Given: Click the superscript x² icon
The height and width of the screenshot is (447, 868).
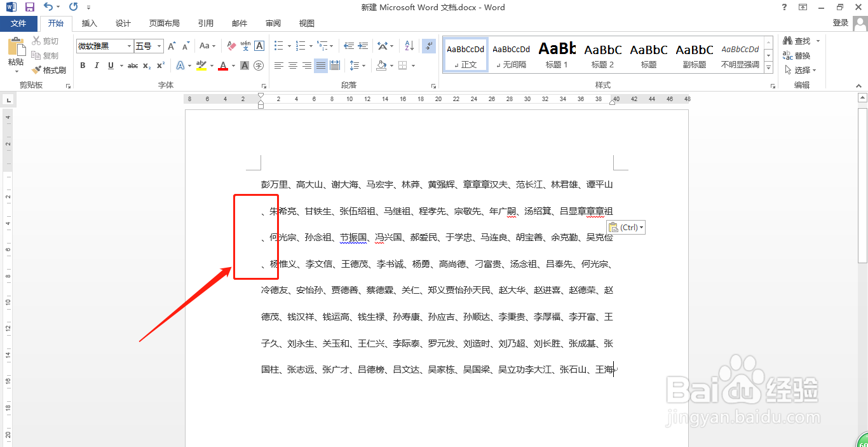Looking at the screenshot, I should [x=160, y=65].
